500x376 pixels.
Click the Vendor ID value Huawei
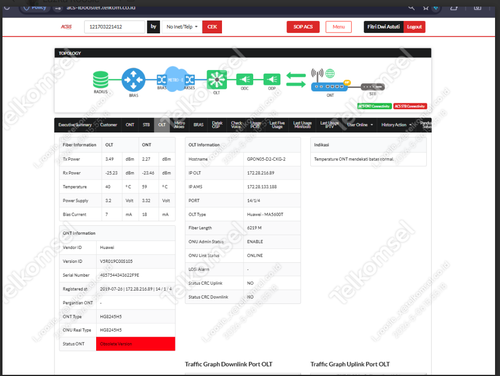coord(107,248)
